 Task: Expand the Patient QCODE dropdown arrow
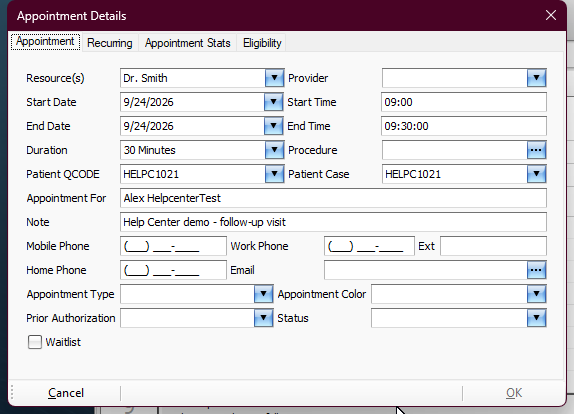(x=274, y=174)
